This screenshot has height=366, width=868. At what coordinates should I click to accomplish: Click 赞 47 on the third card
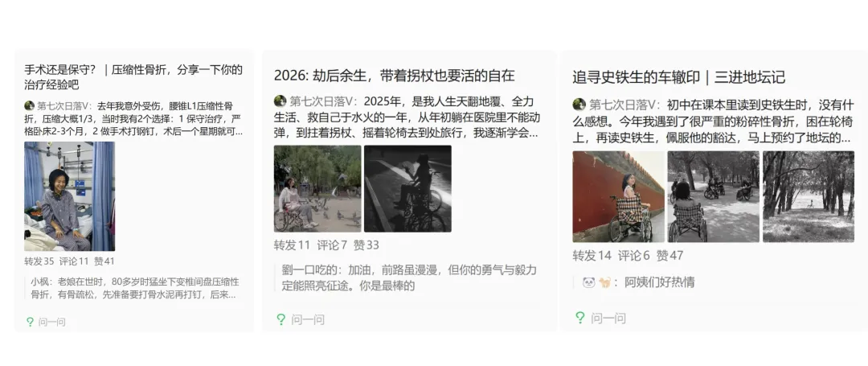pyautogui.click(x=669, y=255)
